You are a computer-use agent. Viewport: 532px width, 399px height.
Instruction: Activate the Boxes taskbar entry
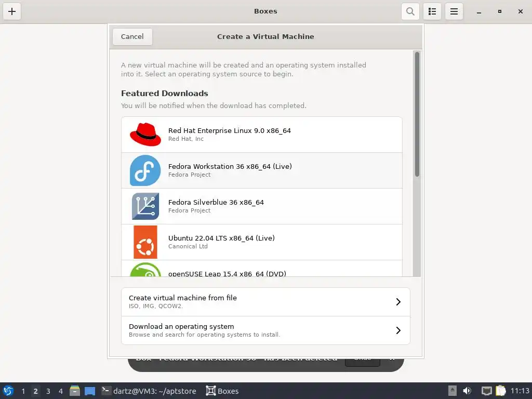(222, 391)
